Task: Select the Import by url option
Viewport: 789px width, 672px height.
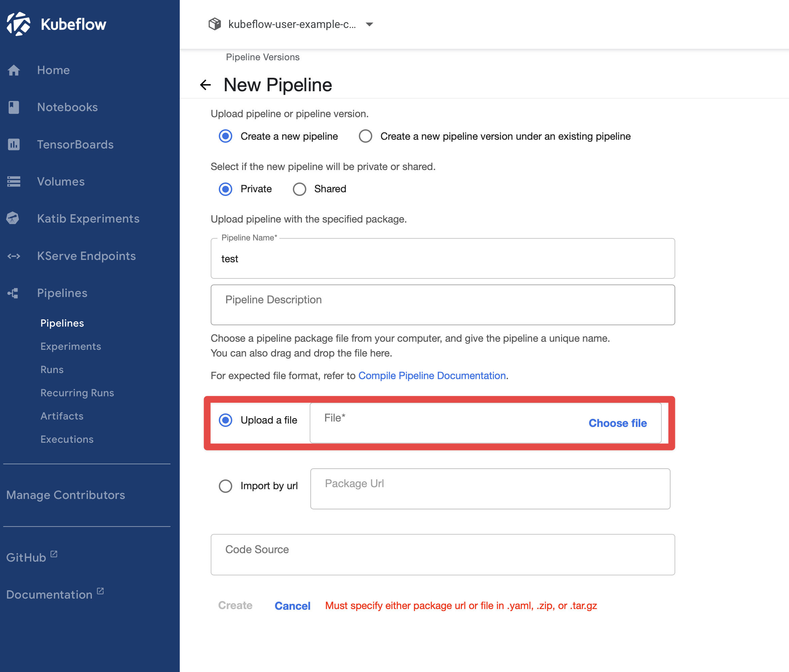Action: click(226, 486)
